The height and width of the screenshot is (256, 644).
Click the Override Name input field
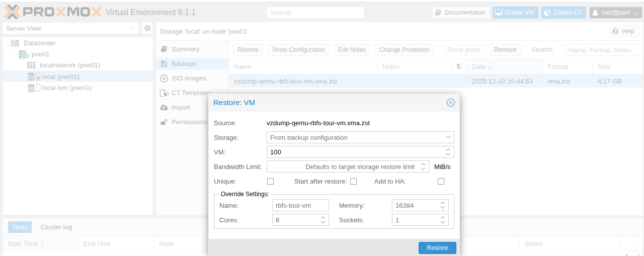pyautogui.click(x=300, y=205)
